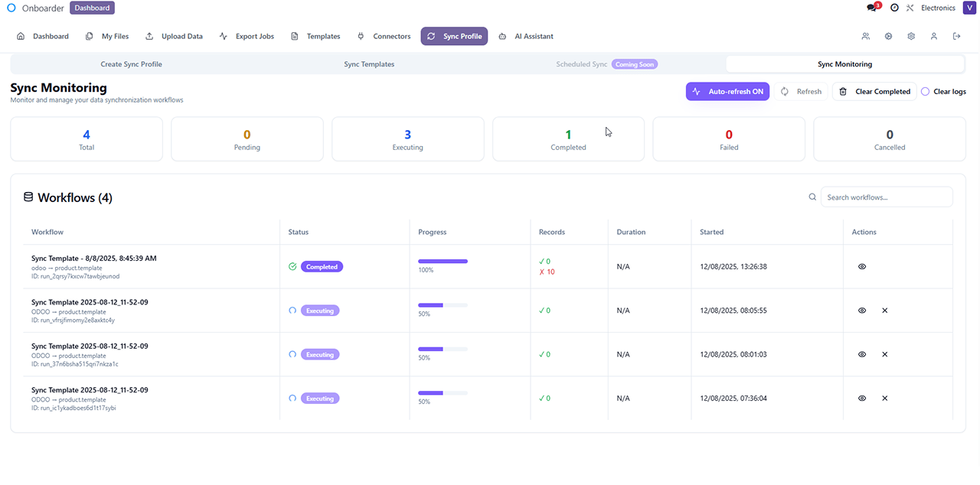The image size is (980, 485).
Task: Cancel the 08:05:55 executing workflow
Action: point(884,311)
